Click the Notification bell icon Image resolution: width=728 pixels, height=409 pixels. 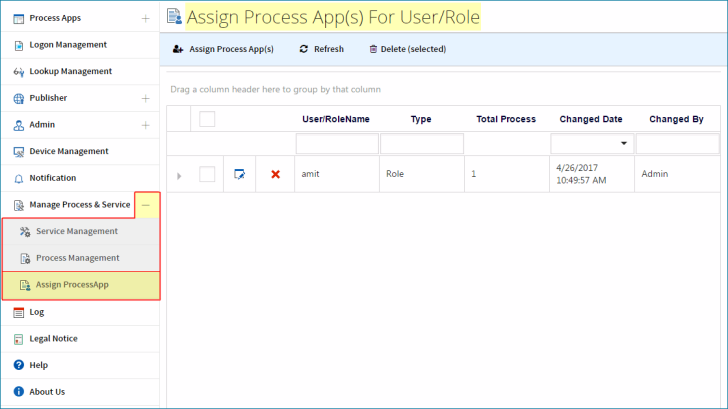(x=19, y=179)
